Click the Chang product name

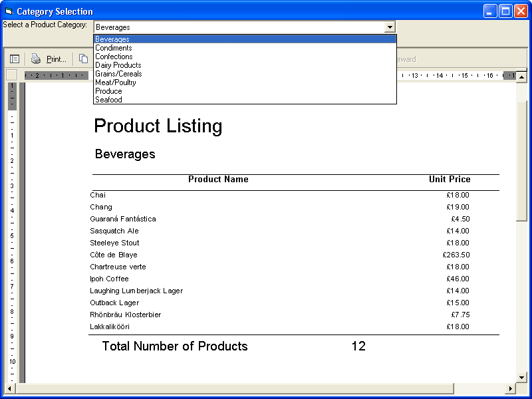coord(101,207)
